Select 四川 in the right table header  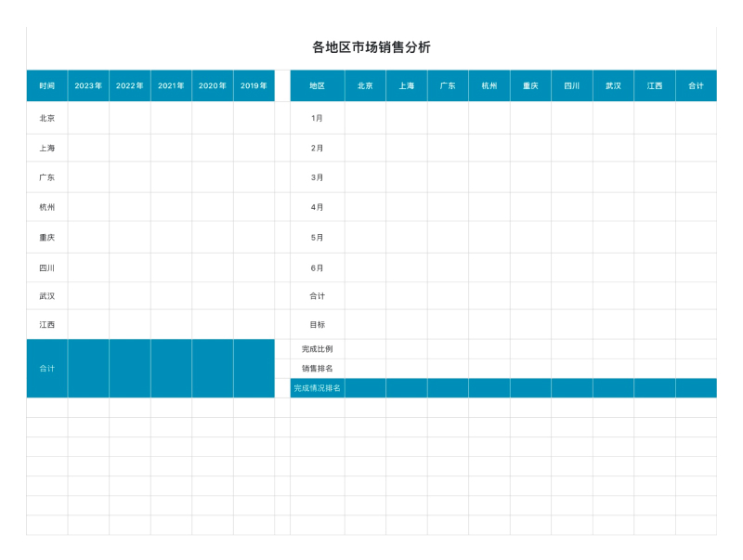pos(571,85)
